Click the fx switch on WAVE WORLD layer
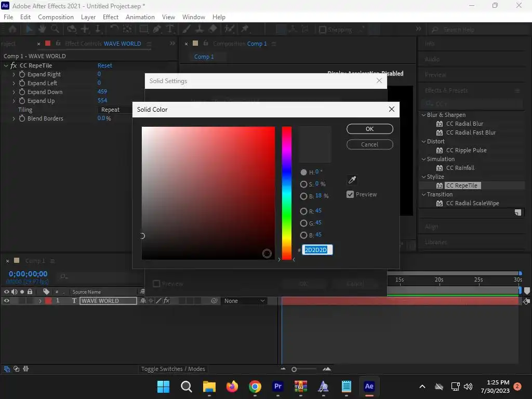 (166, 301)
